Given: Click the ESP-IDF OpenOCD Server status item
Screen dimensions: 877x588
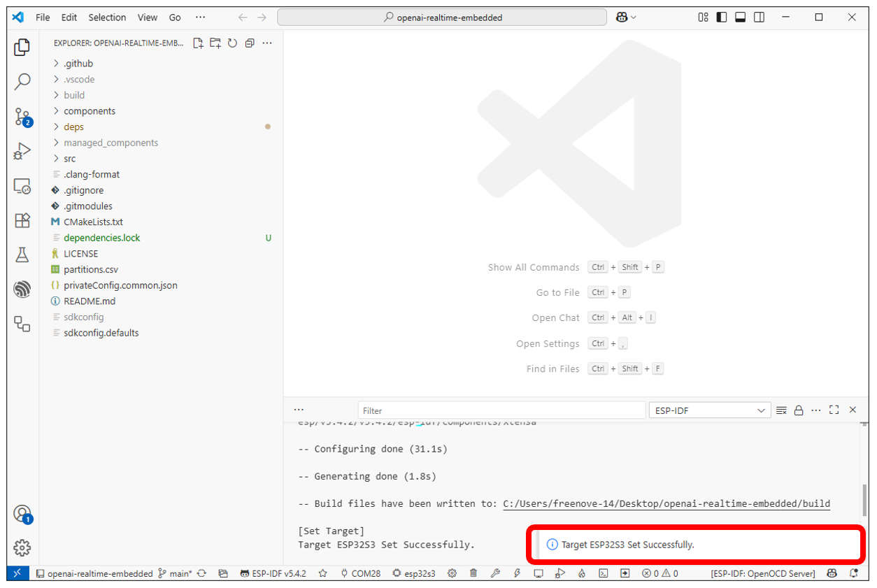Looking at the screenshot, I should [x=763, y=573].
